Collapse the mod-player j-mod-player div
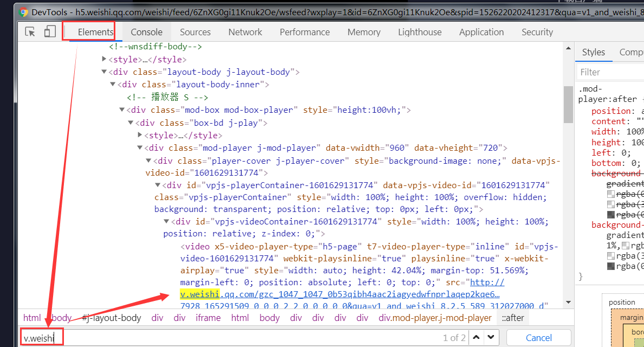Viewport: 644px width, 347px height. pyautogui.click(x=140, y=147)
